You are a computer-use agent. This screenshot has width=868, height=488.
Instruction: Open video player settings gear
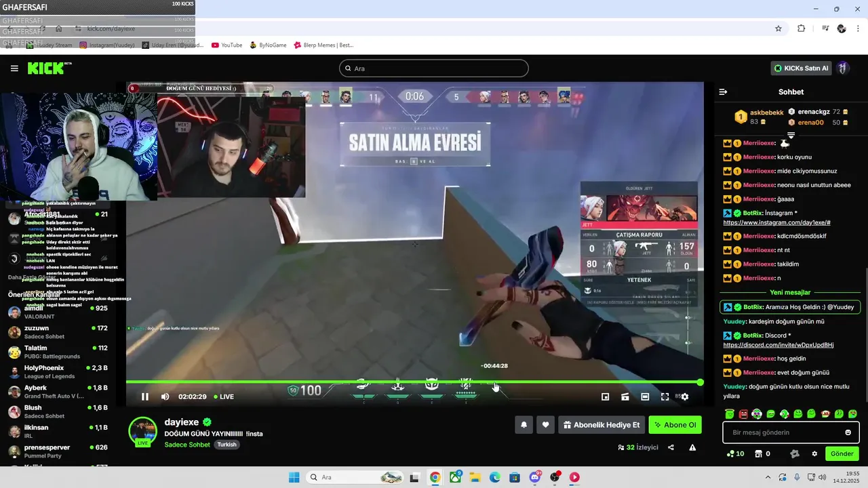[x=685, y=396]
